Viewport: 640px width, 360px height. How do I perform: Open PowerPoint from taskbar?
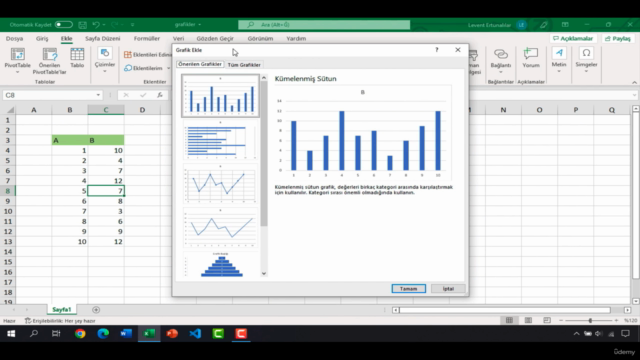click(x=172, y=333)
